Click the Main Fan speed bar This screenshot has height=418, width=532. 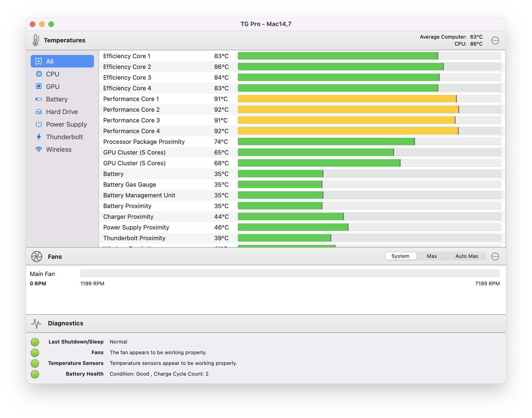coord(289,273)
